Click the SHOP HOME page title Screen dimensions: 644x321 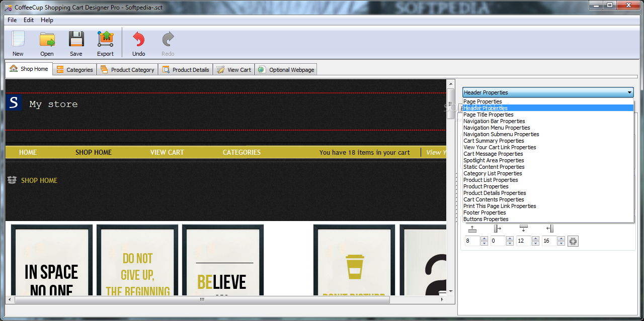pyautogui.click(x=39, y=180)
